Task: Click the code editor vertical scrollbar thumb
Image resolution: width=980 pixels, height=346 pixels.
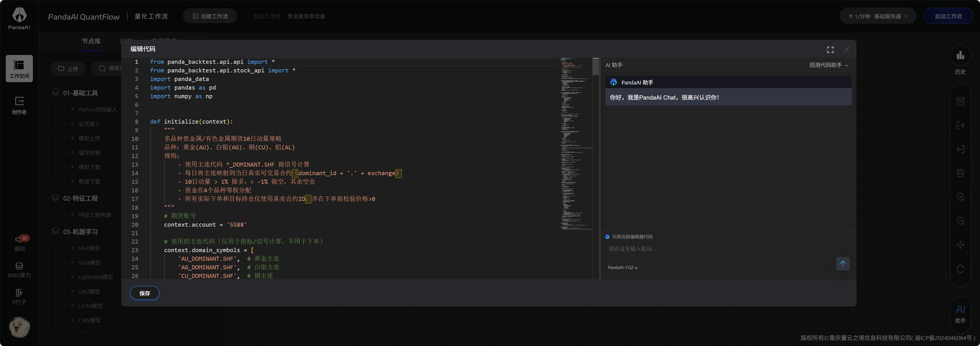Action: coord(595,67)
